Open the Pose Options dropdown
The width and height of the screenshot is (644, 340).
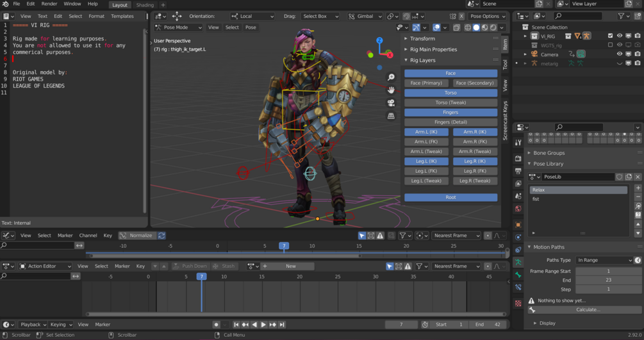click(x=488, y=16)
